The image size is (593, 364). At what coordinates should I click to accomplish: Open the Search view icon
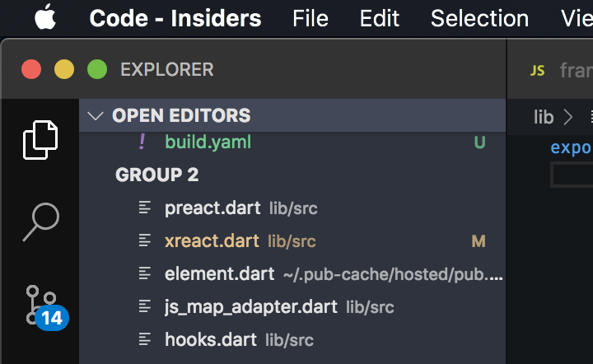pyautogui.click(x=41, y=222)
